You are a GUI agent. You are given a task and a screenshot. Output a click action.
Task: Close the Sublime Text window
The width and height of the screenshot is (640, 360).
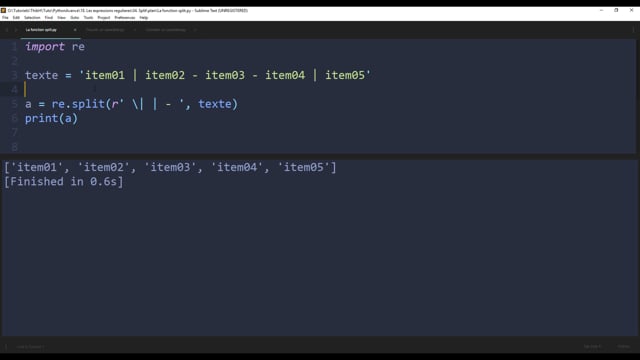point(631,10)
